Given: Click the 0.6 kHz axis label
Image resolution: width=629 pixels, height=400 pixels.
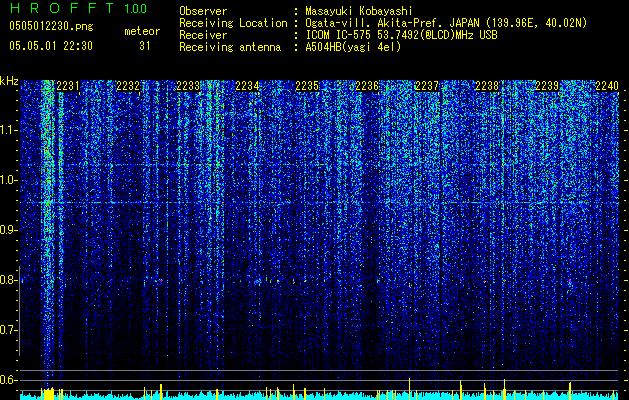Looking at the screenshot, I should tap(9, 380).
